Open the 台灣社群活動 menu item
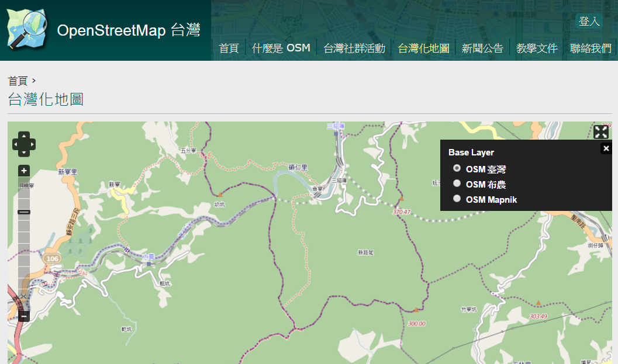 coord(354,48)
